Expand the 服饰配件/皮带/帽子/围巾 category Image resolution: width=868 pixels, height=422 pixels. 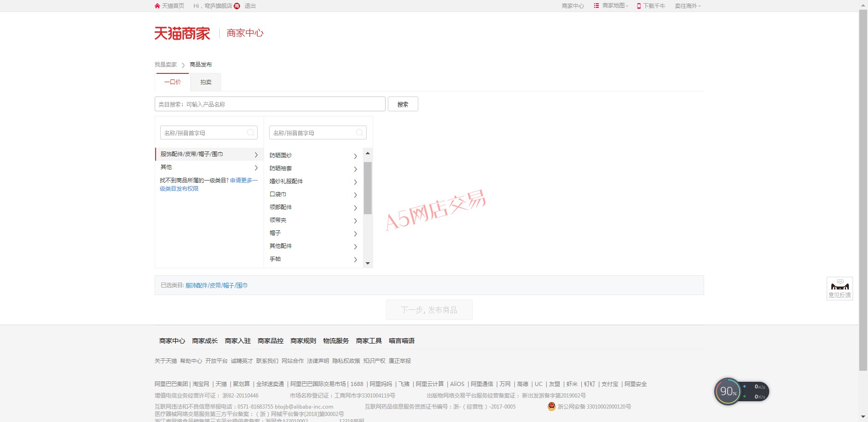point(207,154)
